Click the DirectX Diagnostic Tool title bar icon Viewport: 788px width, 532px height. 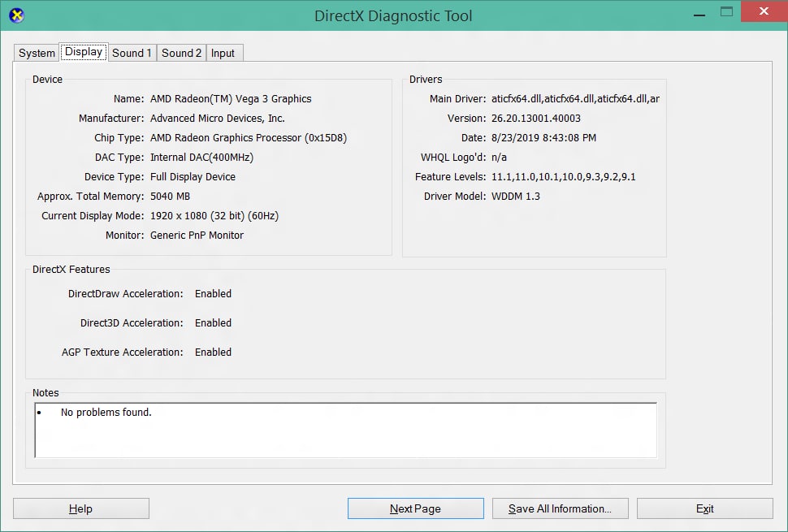click(x=16, y=15)
